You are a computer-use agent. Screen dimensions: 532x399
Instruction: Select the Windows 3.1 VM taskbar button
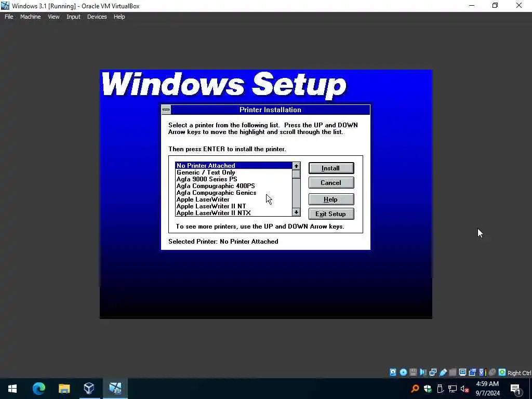(115, 389)
